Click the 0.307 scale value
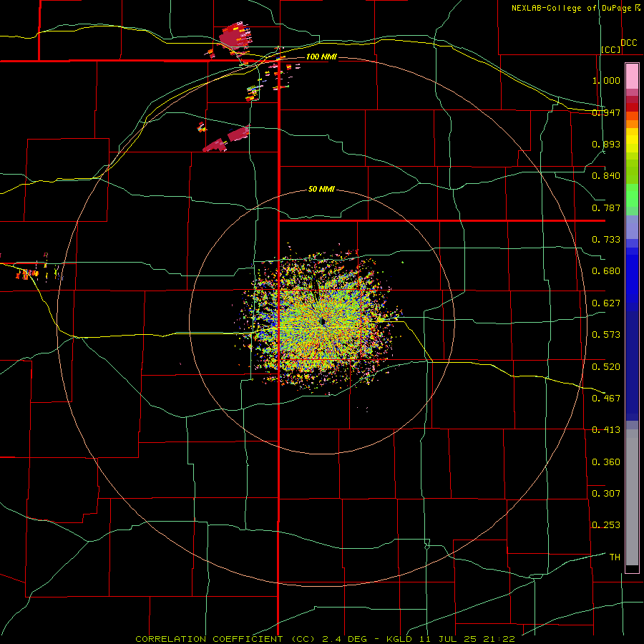 click(x=606, y=494)
